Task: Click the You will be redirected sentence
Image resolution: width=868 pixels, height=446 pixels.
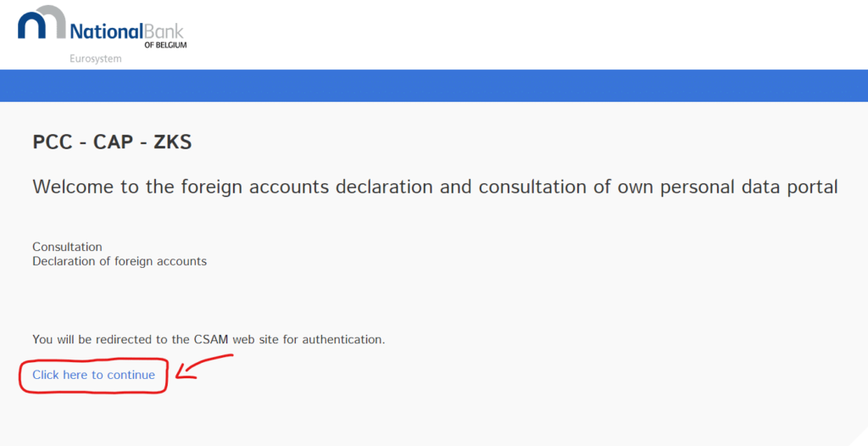Action: 209,339
